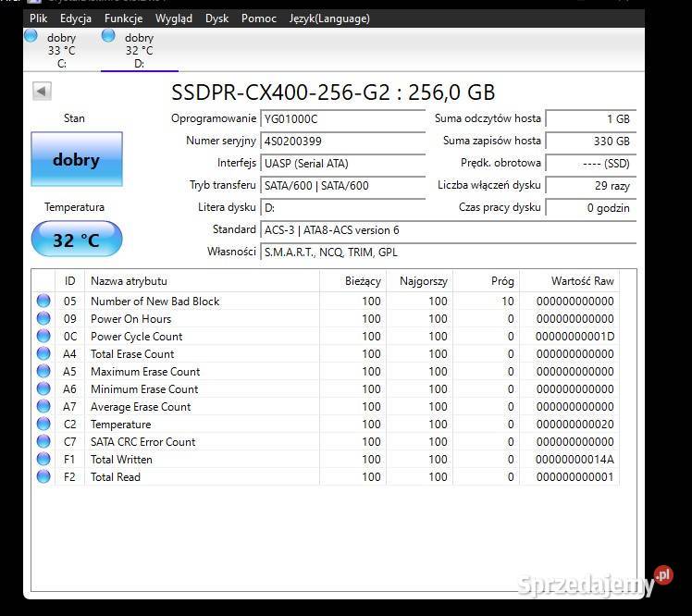Open the Wygląd menu
This screenshot has width=692, height=616.
(x=173, y=18)
